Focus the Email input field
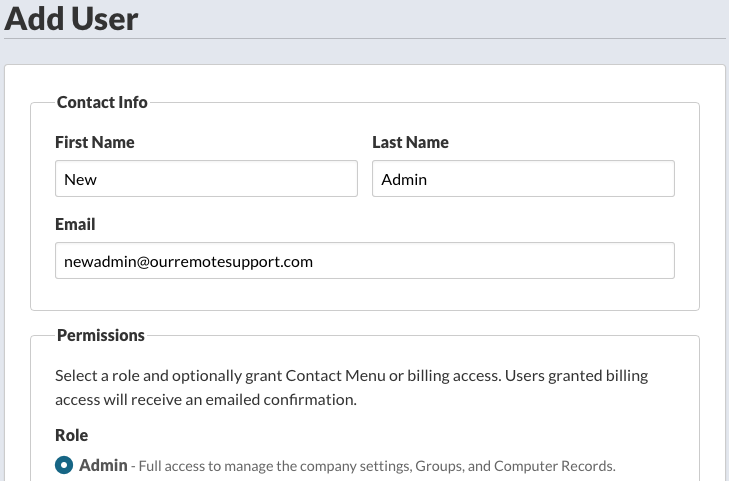729x481 pixels. click(365, 260)
